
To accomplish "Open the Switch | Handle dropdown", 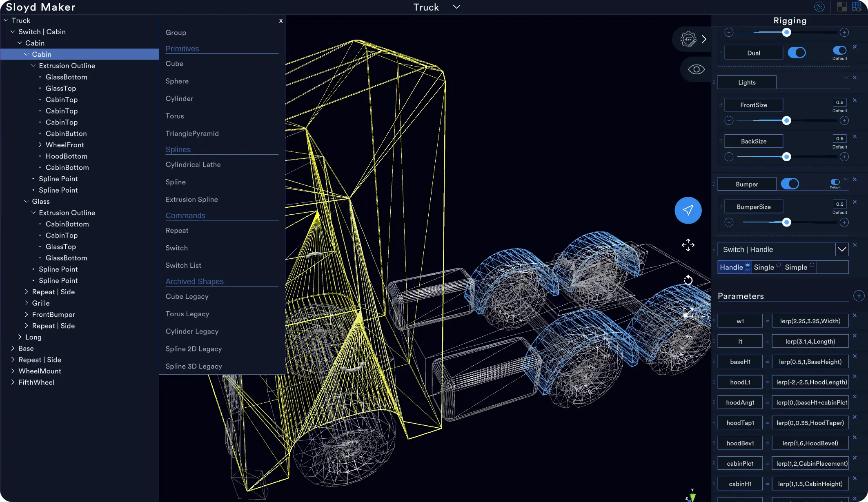I will [x=842, y=249].
